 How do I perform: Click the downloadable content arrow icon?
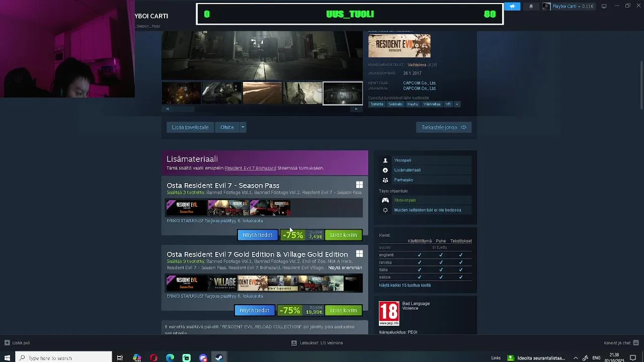tap(385, 170)
